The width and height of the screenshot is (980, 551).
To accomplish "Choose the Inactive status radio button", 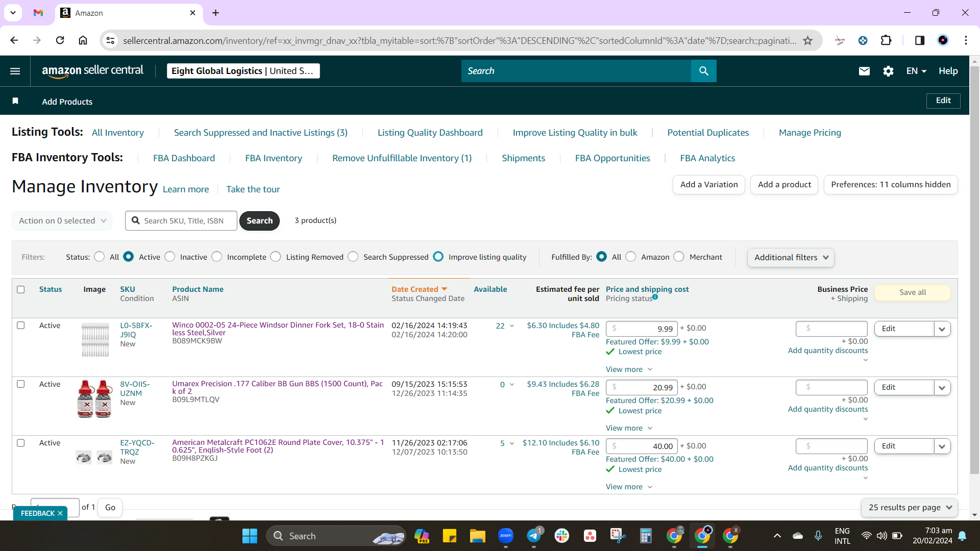I will point(170,257).
